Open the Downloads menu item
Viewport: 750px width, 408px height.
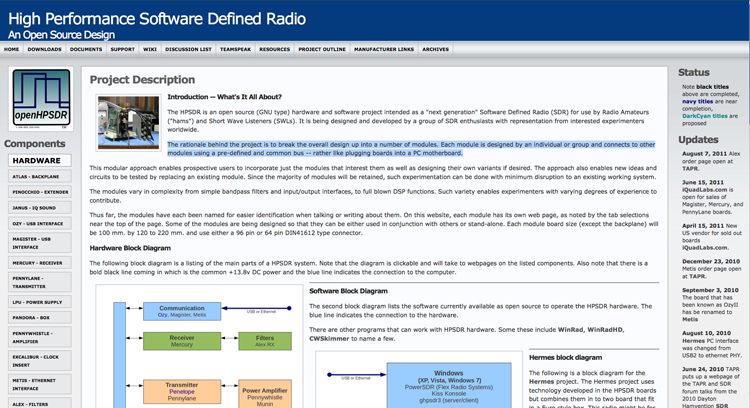[44, 48]
